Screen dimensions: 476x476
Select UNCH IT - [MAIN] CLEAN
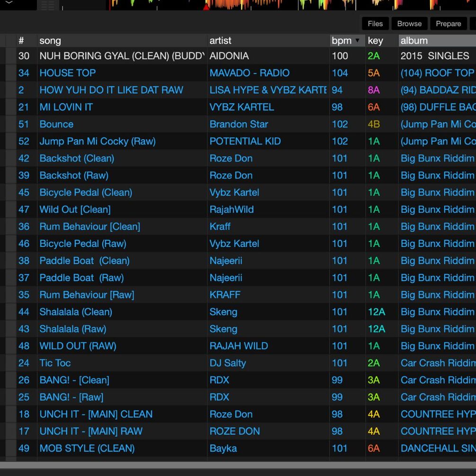pyautogui.click(x=96, y=414)
